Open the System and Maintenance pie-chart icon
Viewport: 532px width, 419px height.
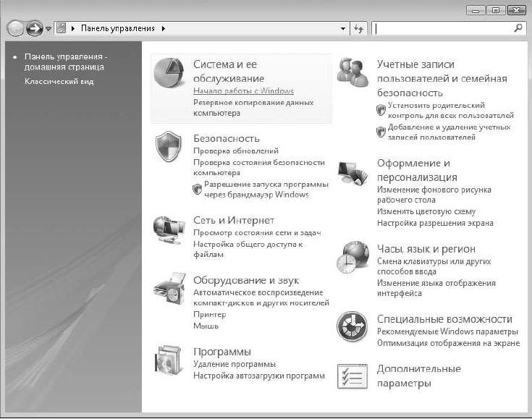pos(168,72)
